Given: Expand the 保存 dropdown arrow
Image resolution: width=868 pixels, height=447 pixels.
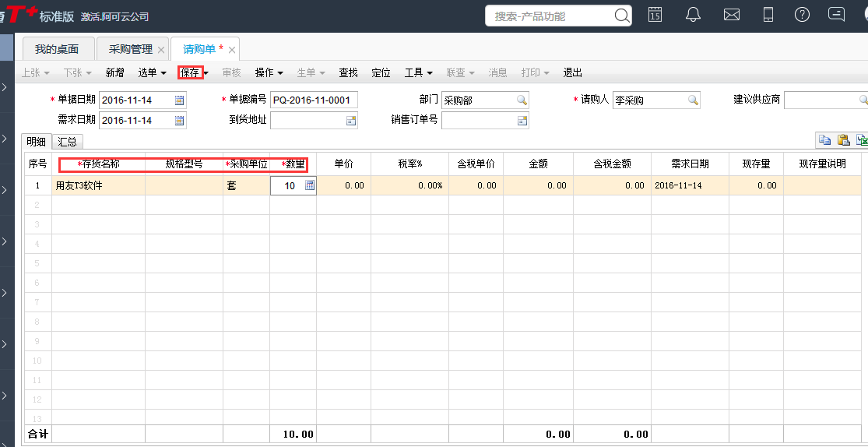Looking at the screenshot, I should click(x=206, y=73).
